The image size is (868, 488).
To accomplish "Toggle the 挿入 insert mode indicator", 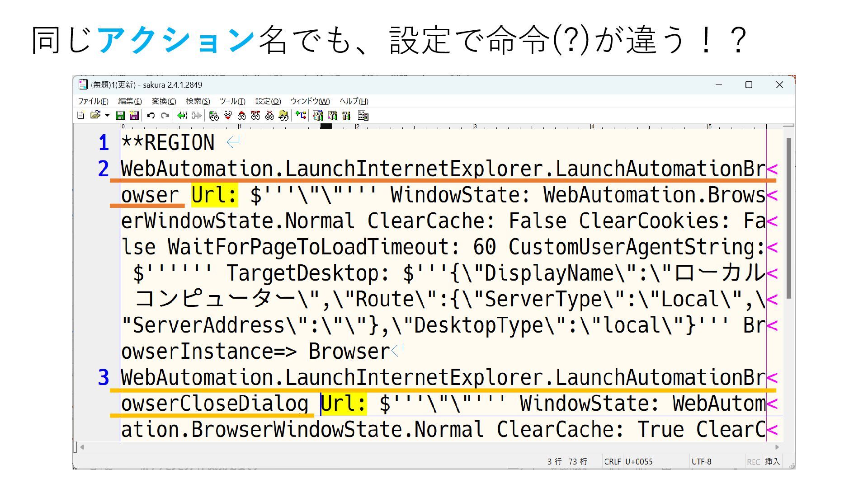I will 772,461.
